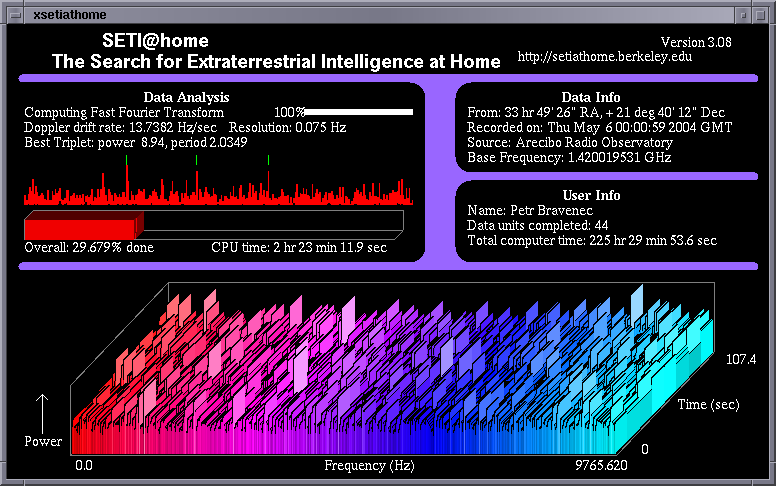Viewport: 776px width, 486px height.
Task: Click the Data Analysis panel title
Action: pyautogui.click(x=186, y=97)
